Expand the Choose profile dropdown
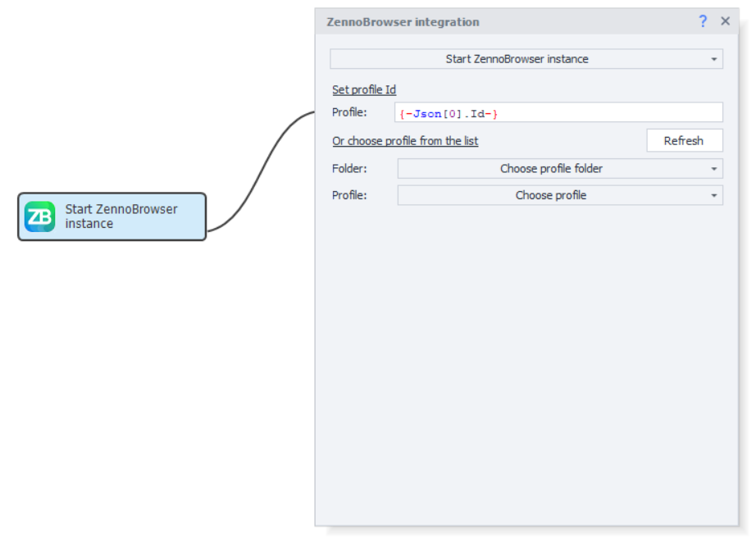Image resolution: width=756 pixels, height=537 pixels. pos(551,195)
